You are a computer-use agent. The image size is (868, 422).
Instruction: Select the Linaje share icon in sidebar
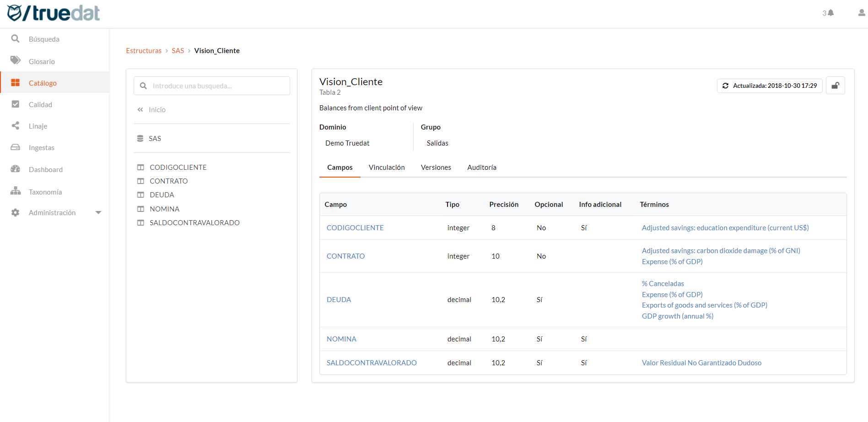[x=15, y=126]
